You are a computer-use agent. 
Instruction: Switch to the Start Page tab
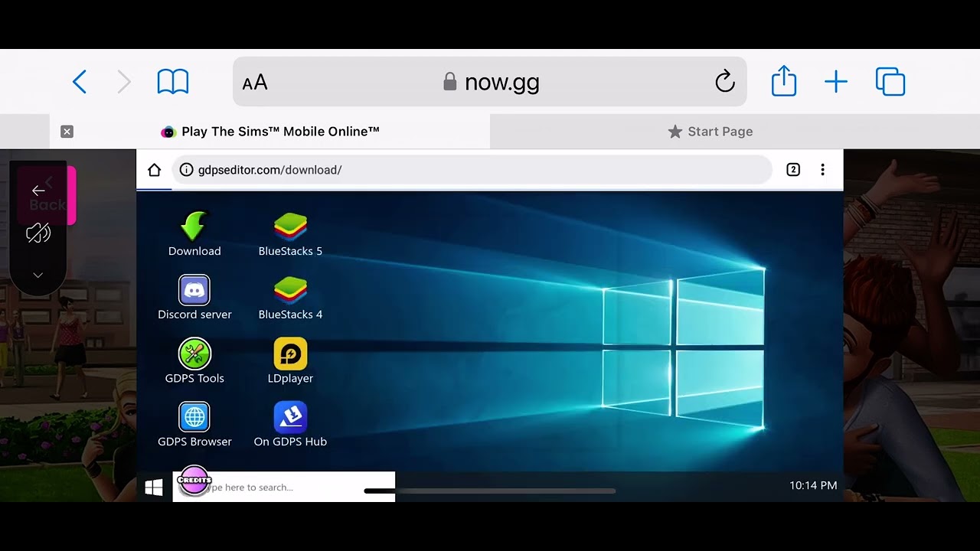710,132
